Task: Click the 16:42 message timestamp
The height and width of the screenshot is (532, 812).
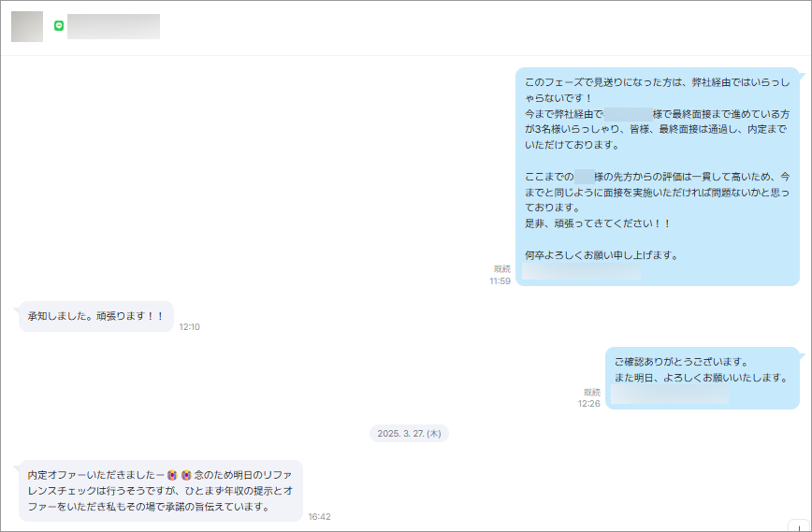Action: pyautogui.click(x=319, y=516)
